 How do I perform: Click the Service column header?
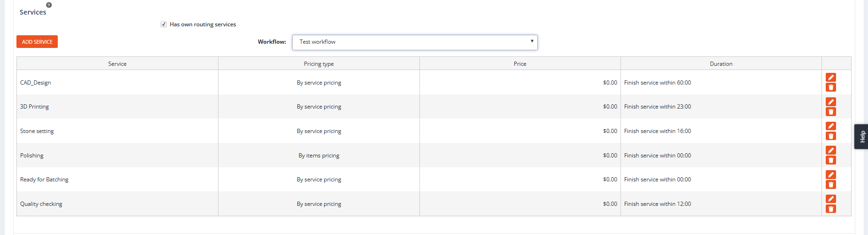click(x=117, y=64)
